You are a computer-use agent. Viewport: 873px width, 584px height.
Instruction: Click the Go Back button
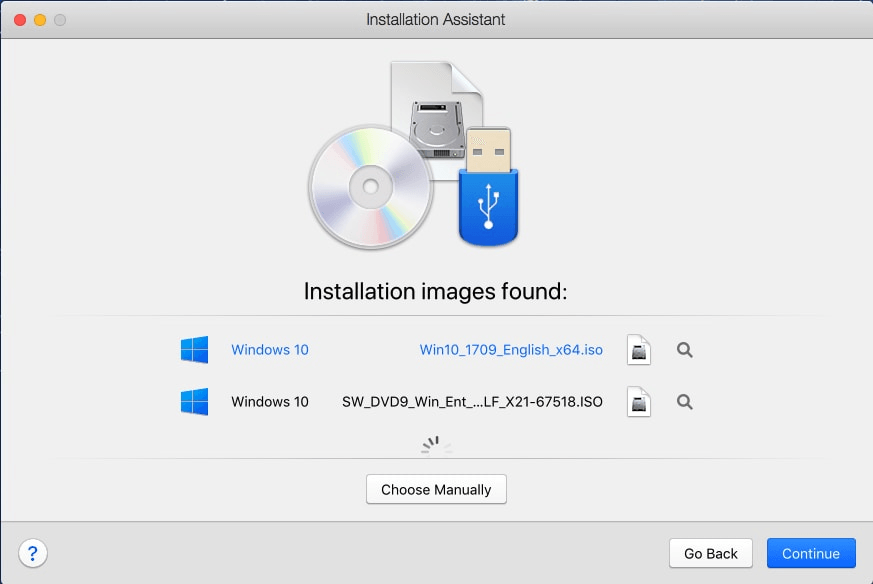pyautogui.click(x=710, y=553)
